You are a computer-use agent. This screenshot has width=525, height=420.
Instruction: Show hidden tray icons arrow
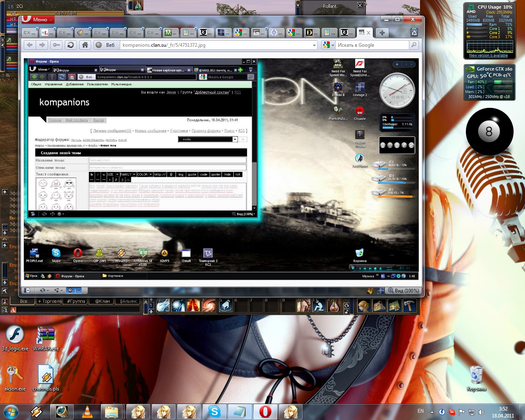pyautogui.click(x=432, y=412)
